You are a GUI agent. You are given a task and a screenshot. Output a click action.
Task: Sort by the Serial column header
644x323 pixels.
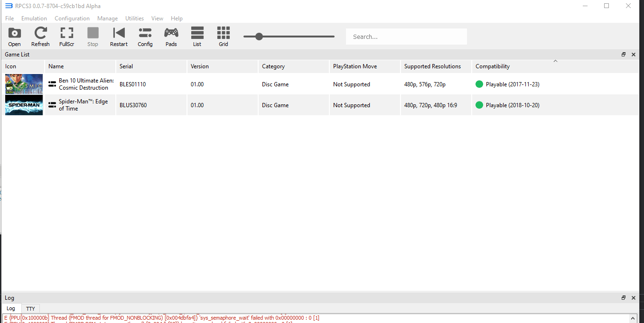coord(151,66)
